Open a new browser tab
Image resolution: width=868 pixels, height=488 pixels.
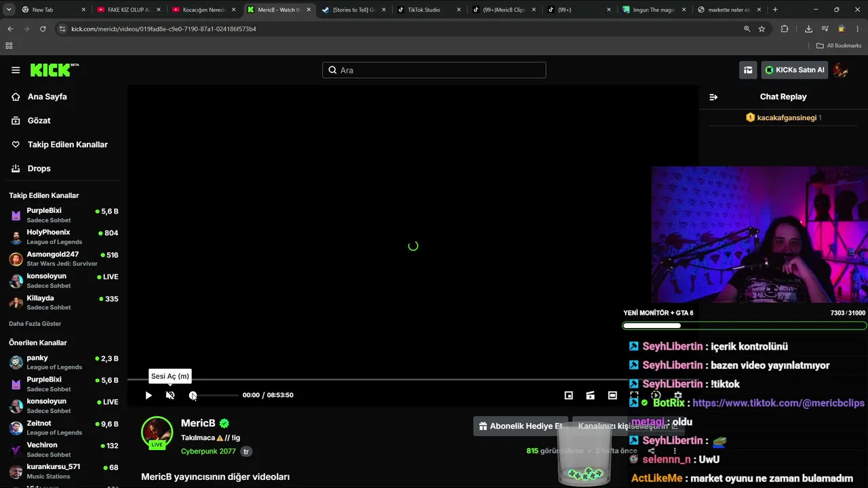775,9
